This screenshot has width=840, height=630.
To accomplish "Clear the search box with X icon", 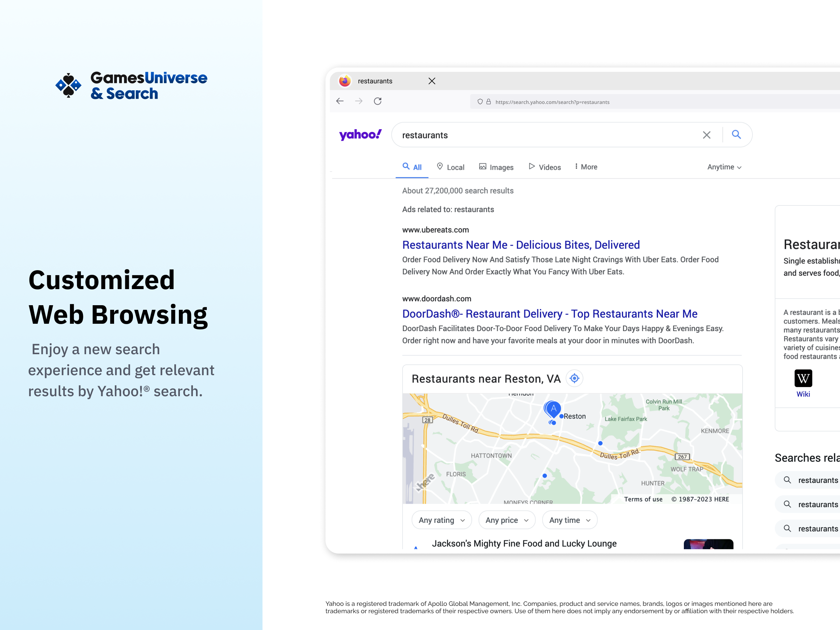I will [706, 135].
